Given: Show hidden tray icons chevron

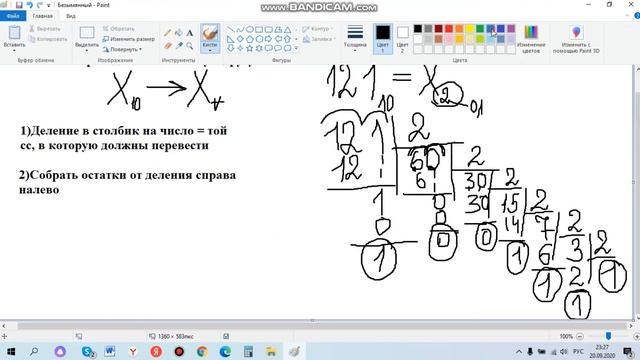Looking at the screenshot, I should click(519, 351).
